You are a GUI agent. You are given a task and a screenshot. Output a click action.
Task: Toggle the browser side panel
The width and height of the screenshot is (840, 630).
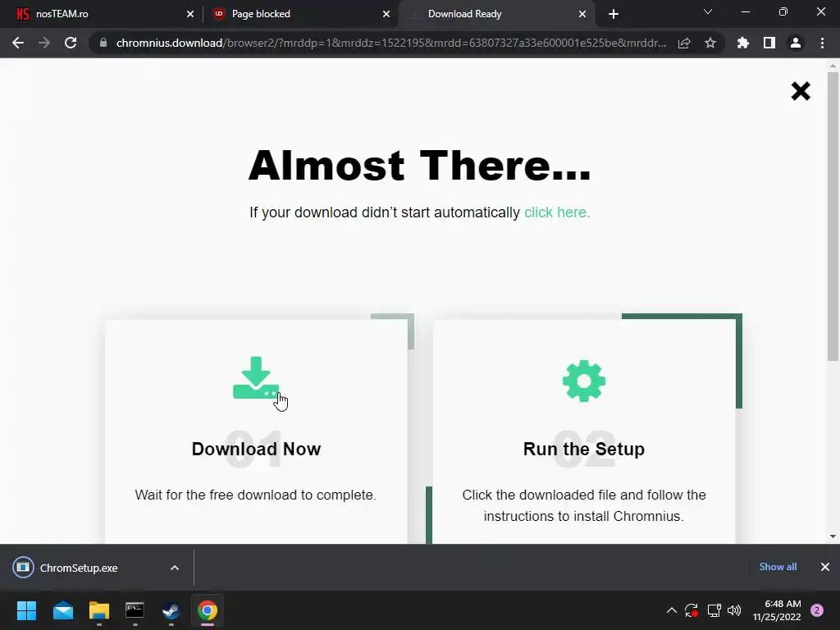point(769,43)
